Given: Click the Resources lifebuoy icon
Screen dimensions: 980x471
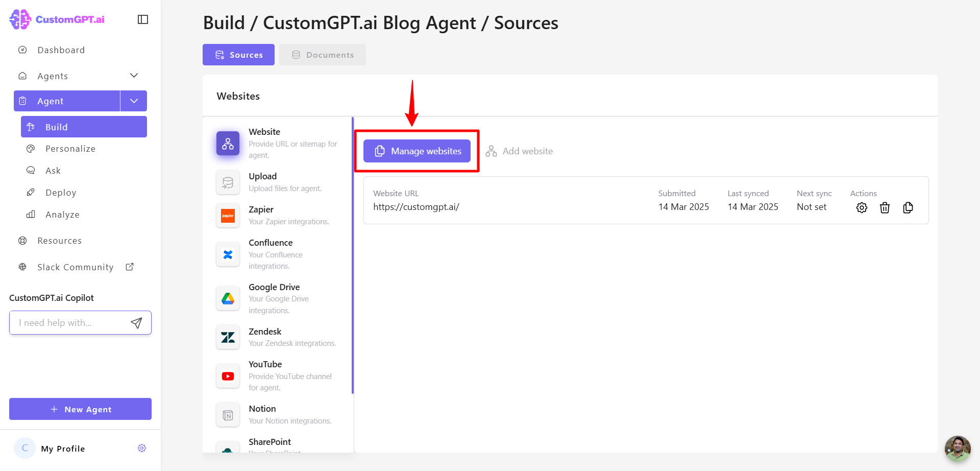Looking at the screenshot, I should (x=22, y=241).
